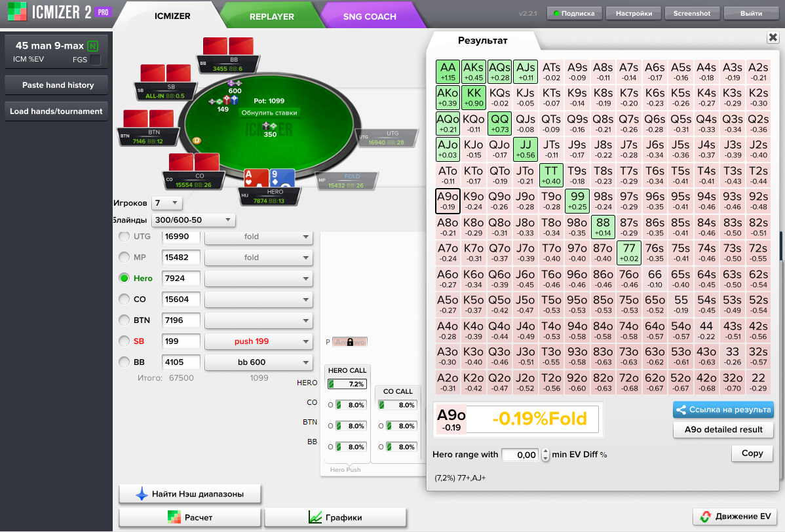Click the PRO badge next to the logo

pyautogui.click(x=103, y=12)
